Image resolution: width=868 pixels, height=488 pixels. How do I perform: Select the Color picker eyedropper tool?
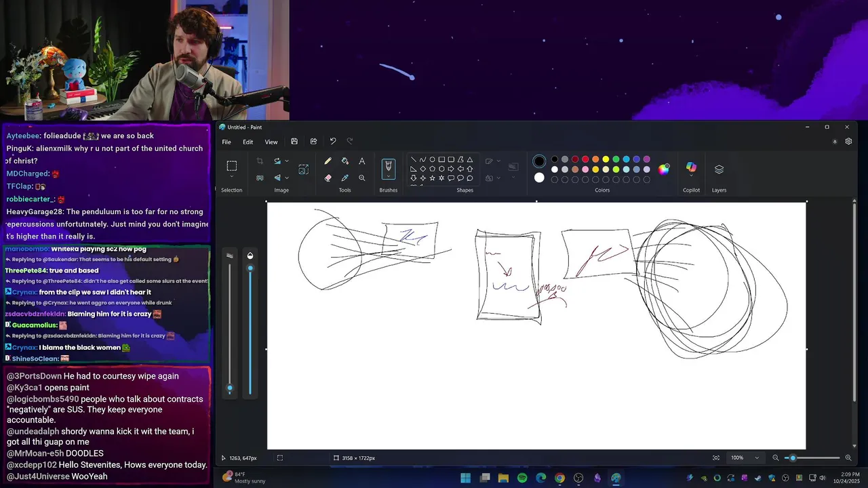click(344, 178)
